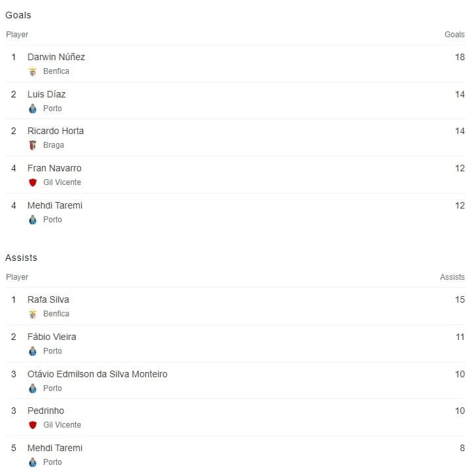Click Pedrinho in the assists list
The image size is (476, 474).
click(x=46, y=411)
